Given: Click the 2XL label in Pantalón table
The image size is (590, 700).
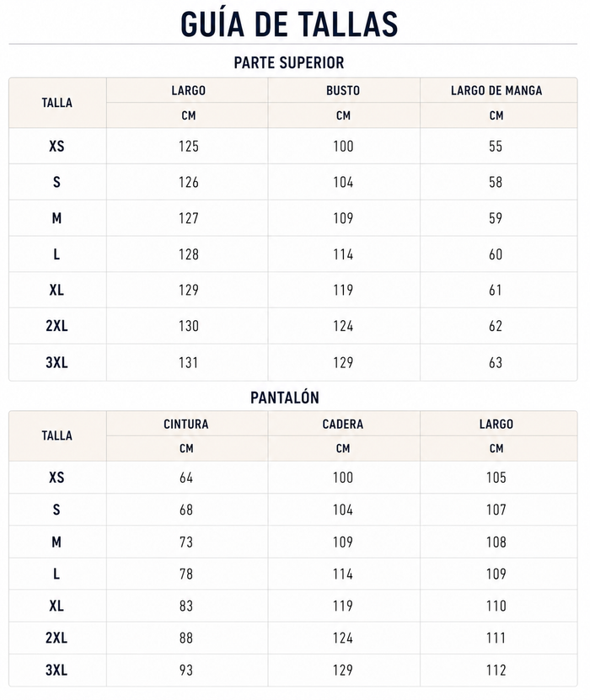Looking at the screenshot, I should click(x=56, y=638).
